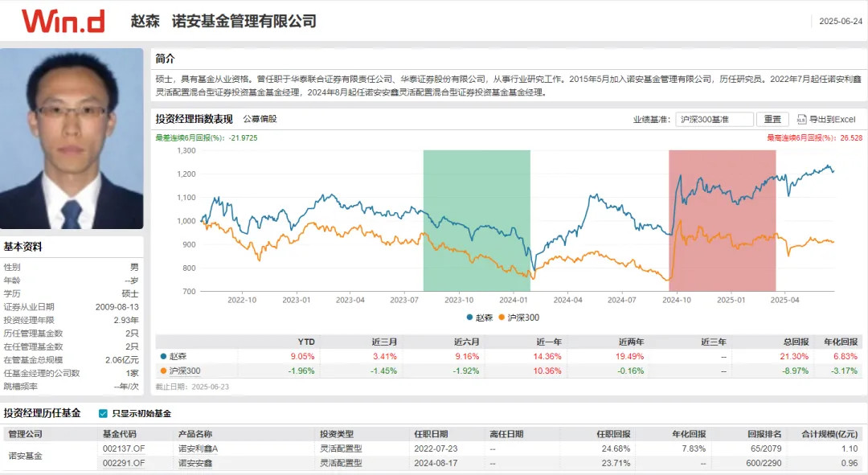Image resolution: width=868 pixels, height=475 pixels.
Task: Click the date 2025-06-24 at top right
Action: pos(841,21)
